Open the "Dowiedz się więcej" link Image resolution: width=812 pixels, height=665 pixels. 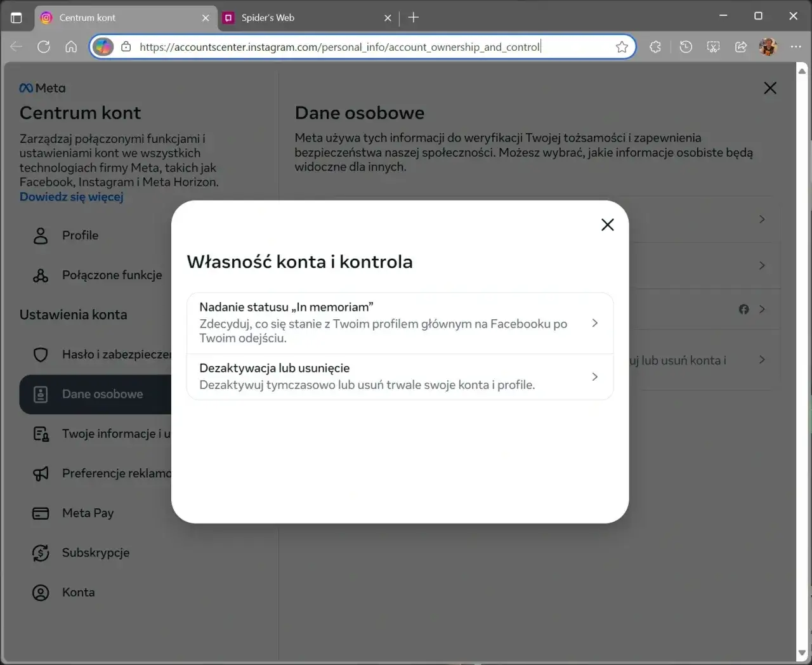71,197
